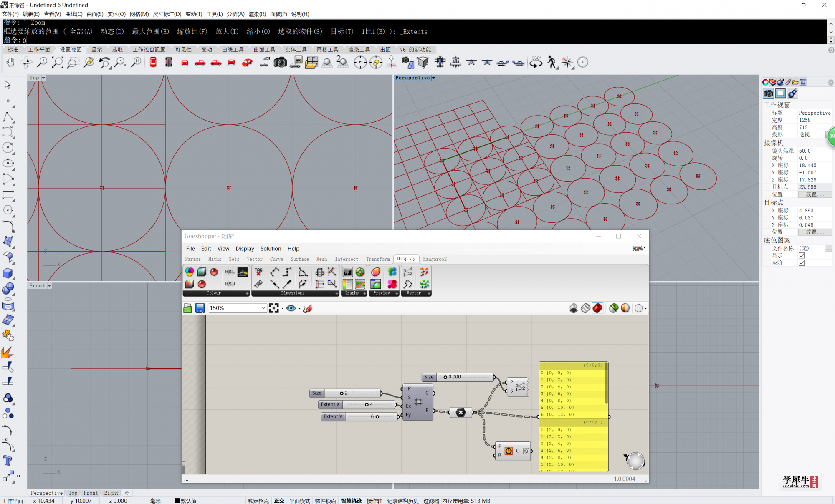Click the red selected-only preview icon in Grasshopper
Screen dimensions: 835x504
click(597, 308)
